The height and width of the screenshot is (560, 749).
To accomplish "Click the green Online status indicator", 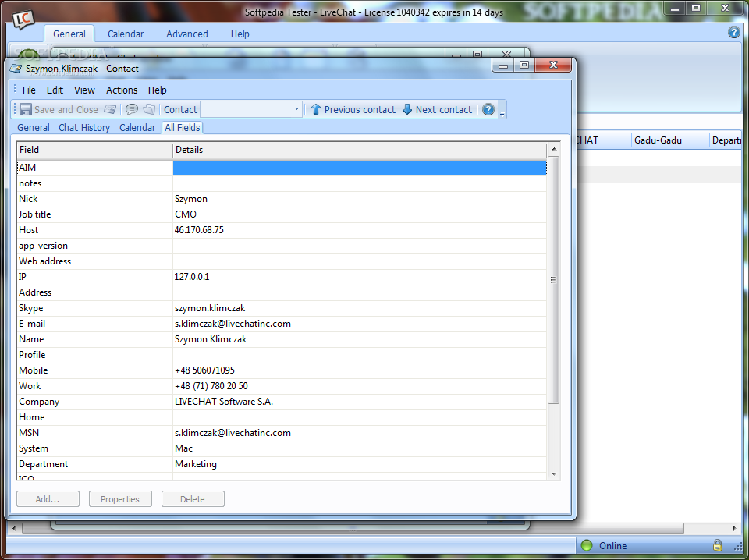I will [587, 545].
